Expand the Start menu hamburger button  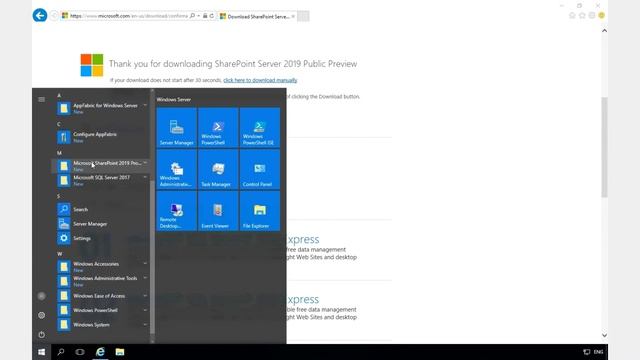[42, 99]
